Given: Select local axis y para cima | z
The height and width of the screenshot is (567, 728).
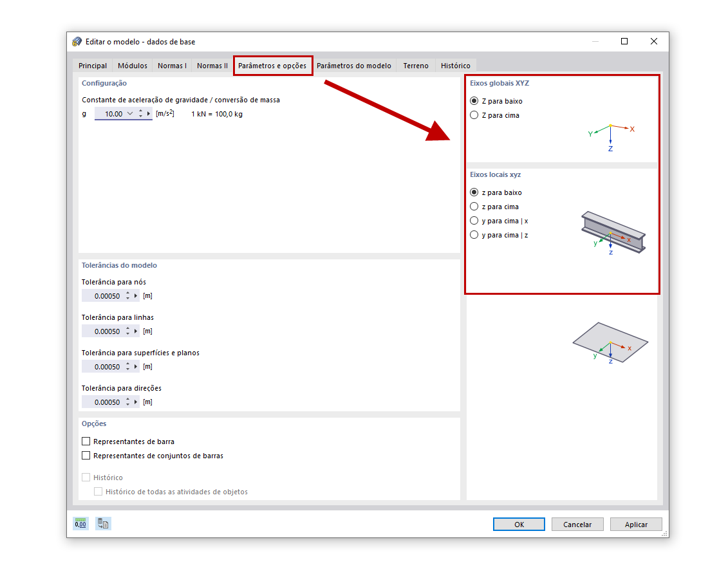Looking at the screenshot, I should click(474, 235).
